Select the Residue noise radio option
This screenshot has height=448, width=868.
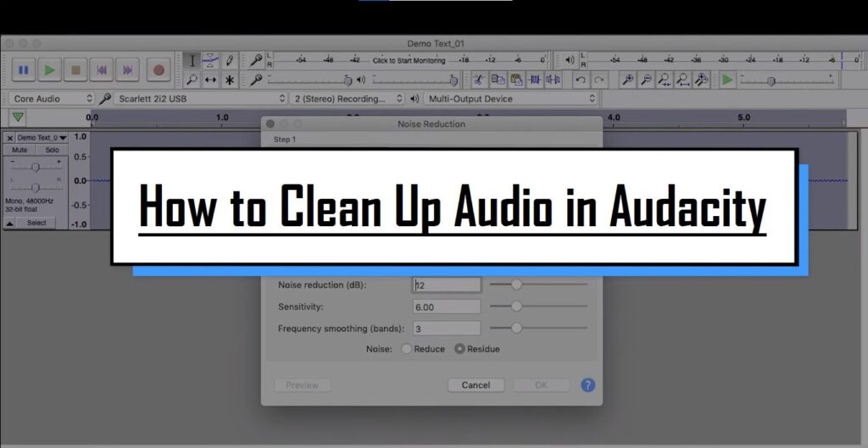click(459, 349)
